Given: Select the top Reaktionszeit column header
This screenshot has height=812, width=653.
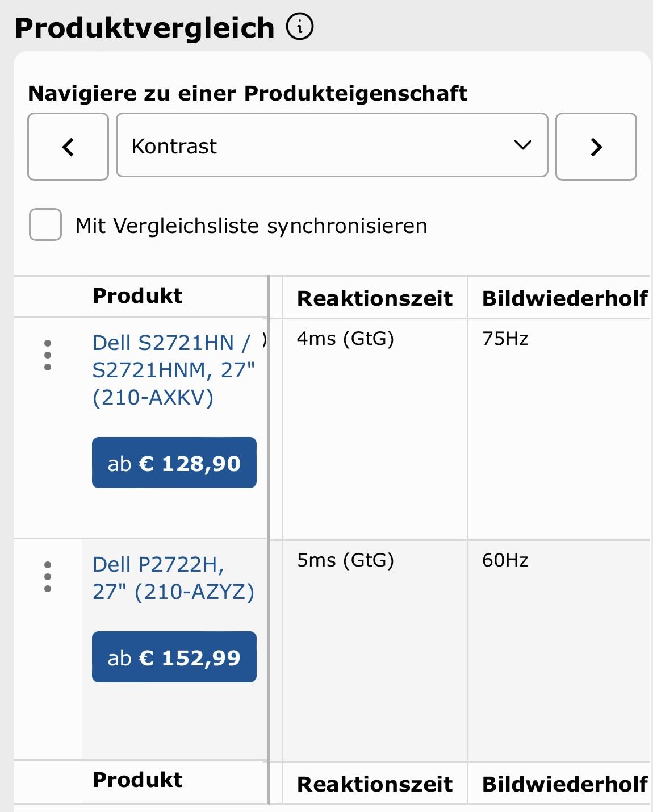Looking at the screenshot, I should click(x=375, y=298).
